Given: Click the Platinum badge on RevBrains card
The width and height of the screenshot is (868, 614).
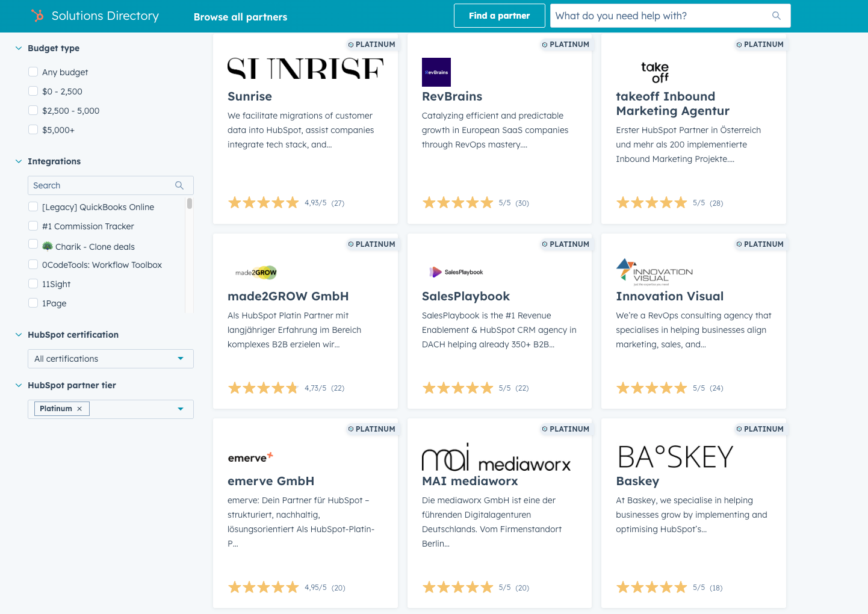Looking at the screenshot, I should [565, 45].
